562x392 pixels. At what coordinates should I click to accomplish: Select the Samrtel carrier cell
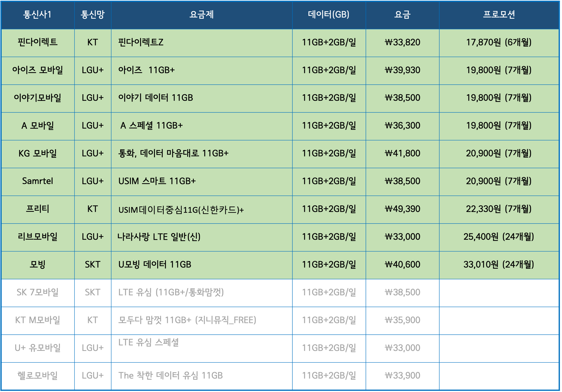coord(37,182)
